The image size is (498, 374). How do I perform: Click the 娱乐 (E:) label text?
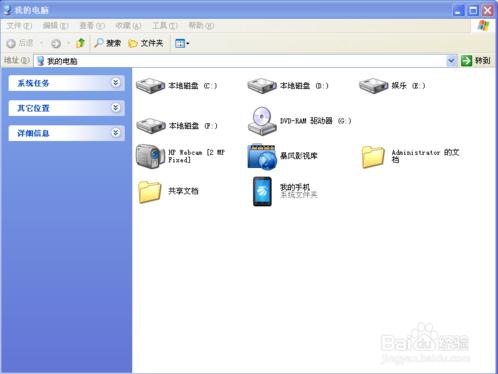click(x=408, y=86)
